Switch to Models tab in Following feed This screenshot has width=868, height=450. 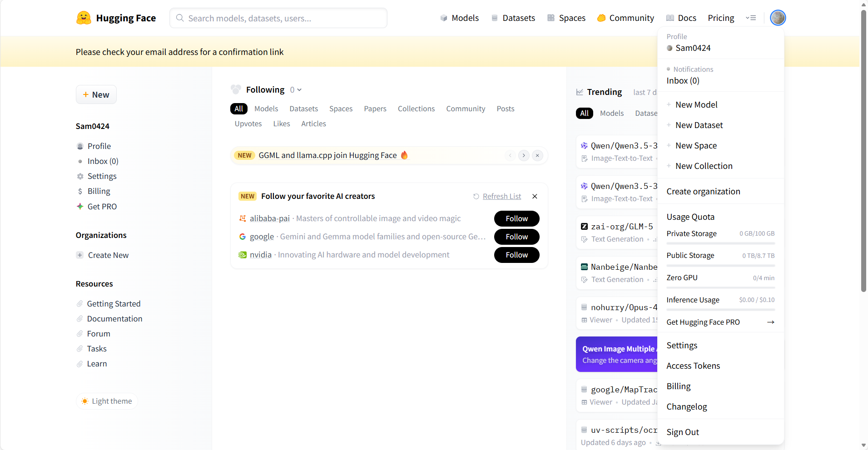(266, 109)
